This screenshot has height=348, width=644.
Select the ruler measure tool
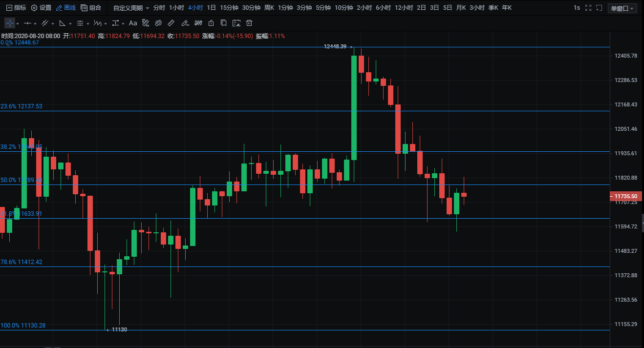[x=171, y=23]
